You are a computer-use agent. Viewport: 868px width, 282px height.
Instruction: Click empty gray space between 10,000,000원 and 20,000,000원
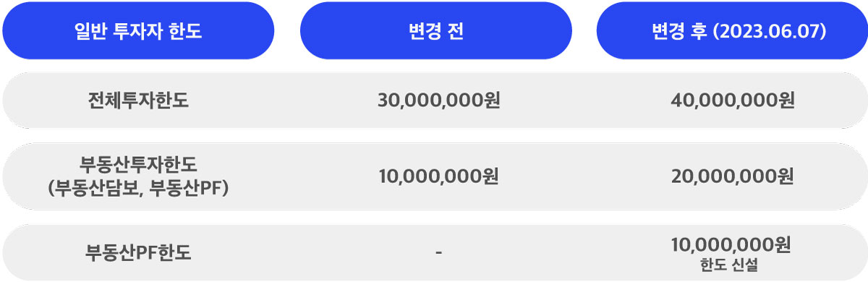(586, 176)
